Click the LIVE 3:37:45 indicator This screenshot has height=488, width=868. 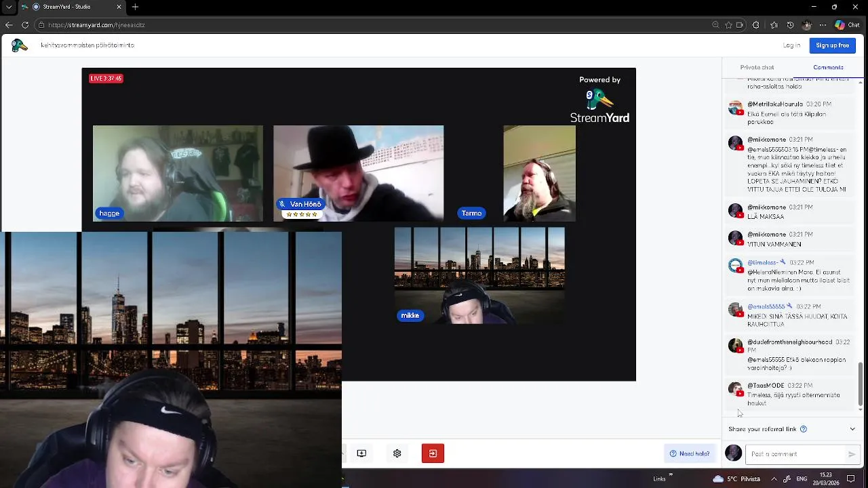tap(106, 79)
